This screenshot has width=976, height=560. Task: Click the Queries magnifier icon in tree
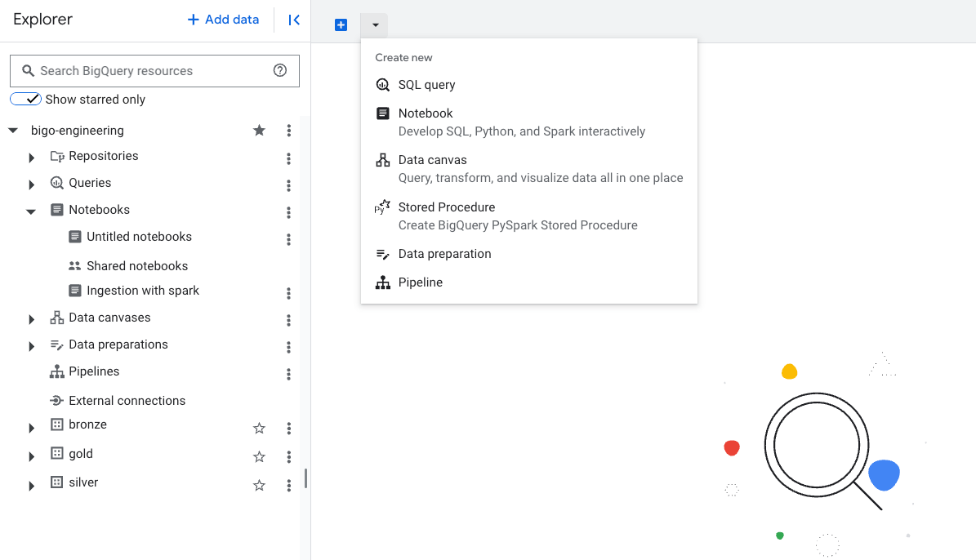(x=56, y=182)
